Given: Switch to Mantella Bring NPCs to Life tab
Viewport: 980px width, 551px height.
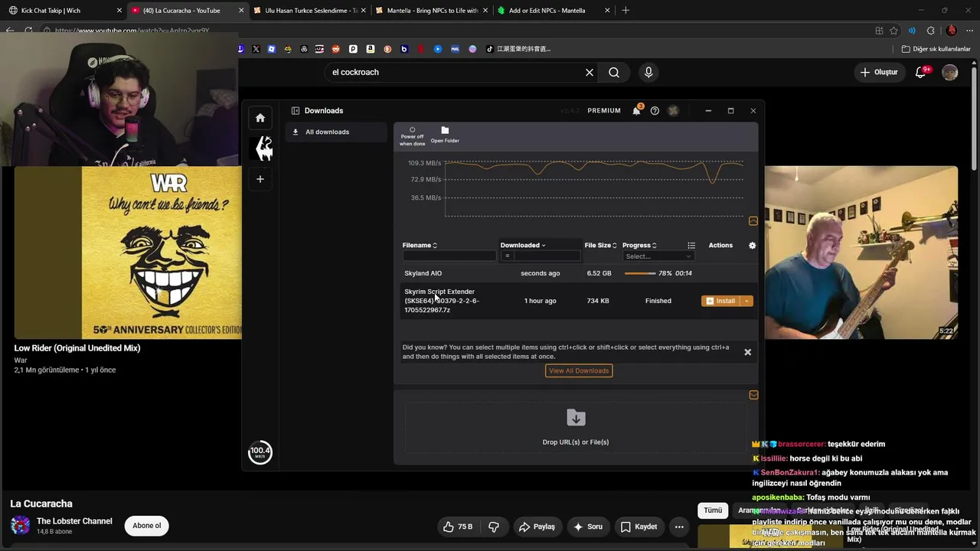Looking at the screenshot, I should (432, 11).
